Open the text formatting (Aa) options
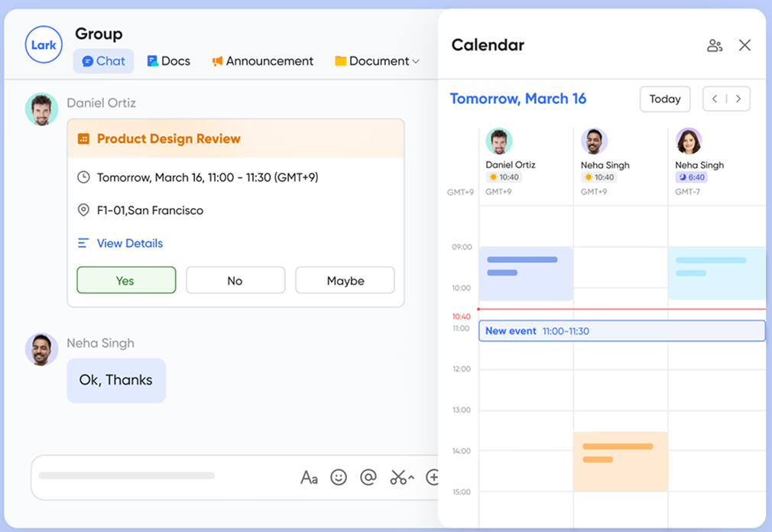 click(309, 478)
